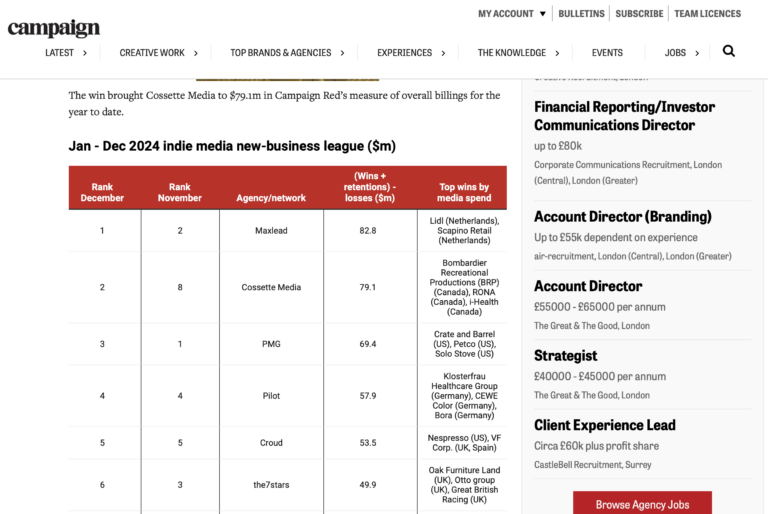
Task: Click the 'up to £80k' salary text
Action: (x=558, y=146)
